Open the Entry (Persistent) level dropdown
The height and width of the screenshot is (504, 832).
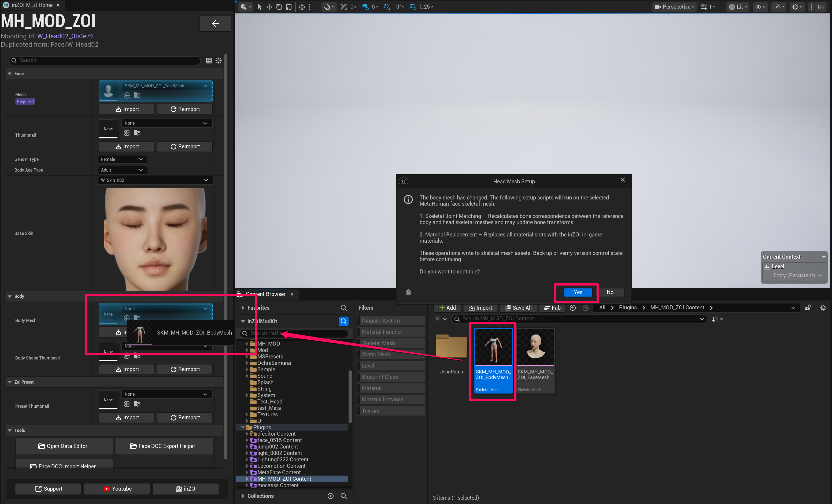[x=797, y=276]
